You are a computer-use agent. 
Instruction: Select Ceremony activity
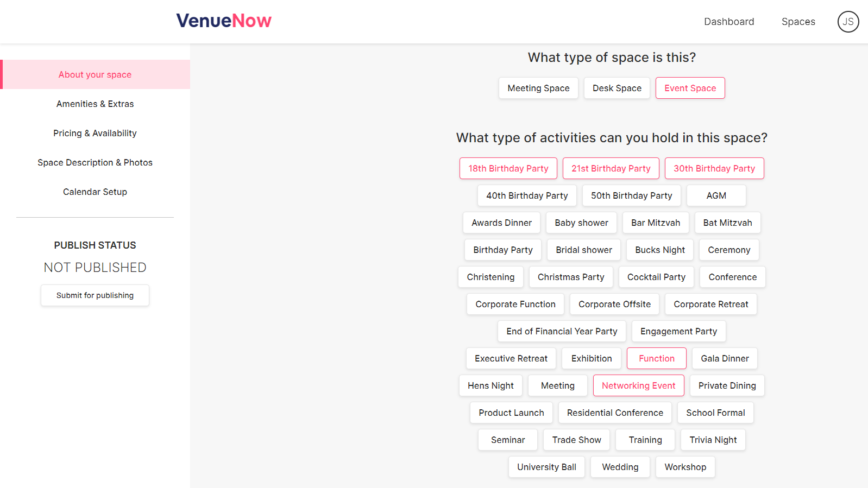pos(729,250)
